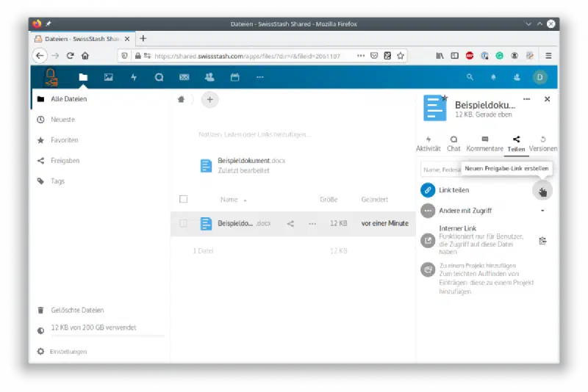
Task: Open Firefox page actions three dots
Action: pyautogui.click(x=361, y=56)
